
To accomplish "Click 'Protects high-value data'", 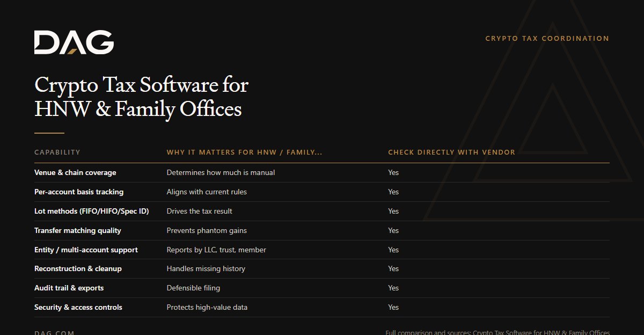I will coord(207,308).
